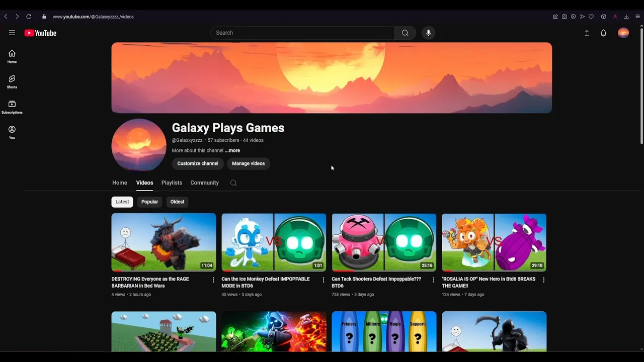Open Can Tack Shooters Defeat Impoppable title
Image resolution: width=644 pixels, height=362 pixels.
click(x=376, y=283)
